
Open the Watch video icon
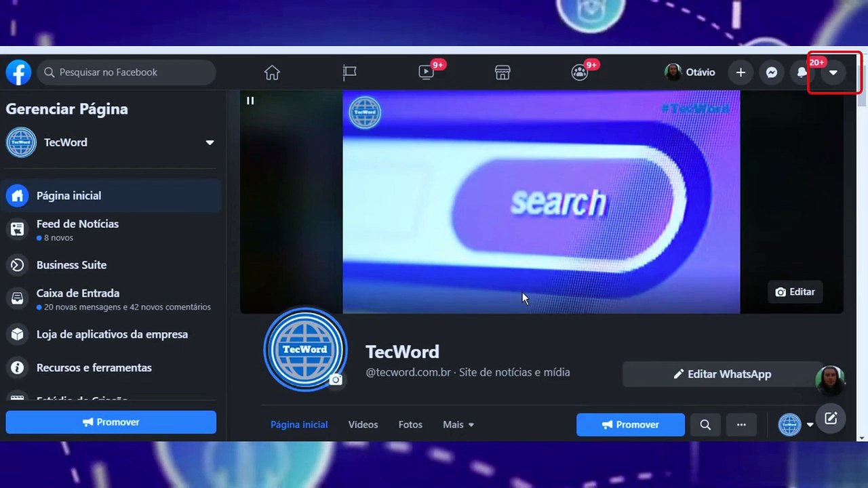(x=427, y=73)
